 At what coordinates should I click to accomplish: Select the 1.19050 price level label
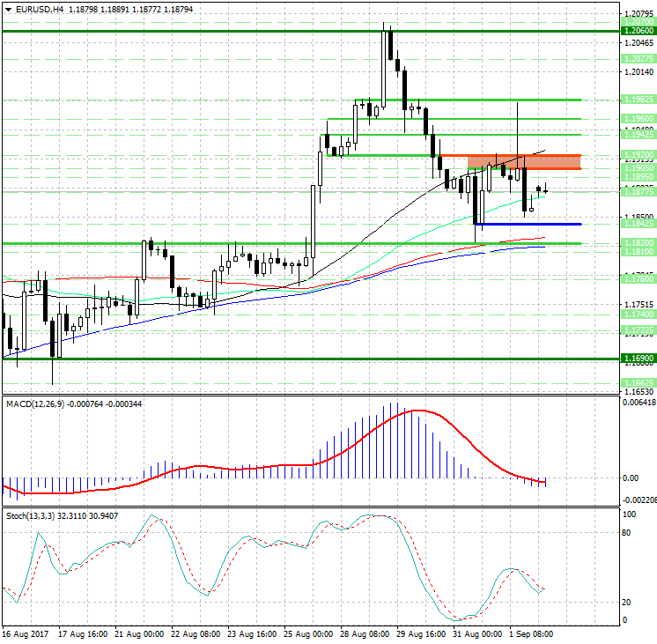pyautogui.click(x=639, y=167)
